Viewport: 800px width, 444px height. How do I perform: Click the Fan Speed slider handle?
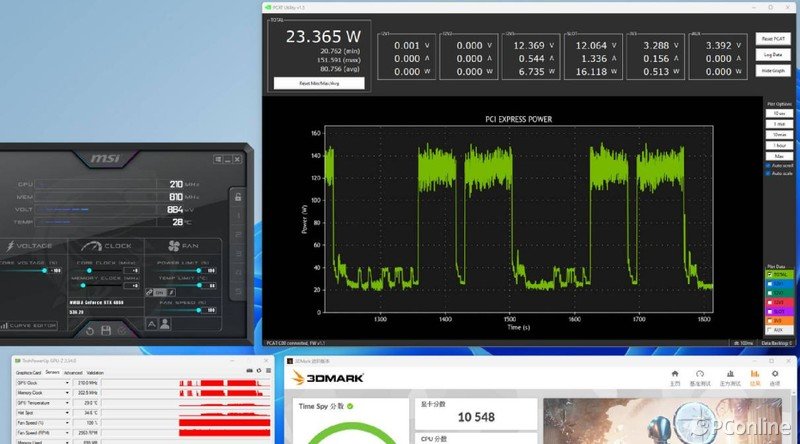[x=199, y=310]
